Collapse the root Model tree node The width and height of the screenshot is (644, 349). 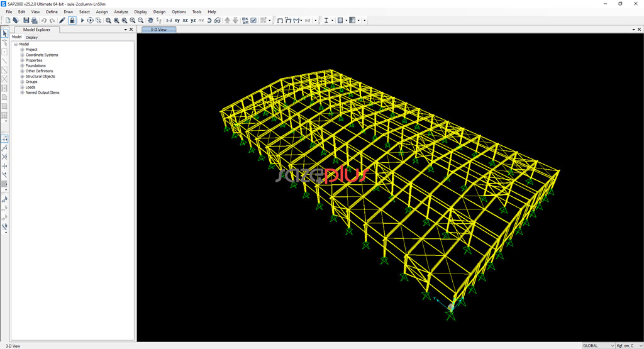[x=16, y=44]
